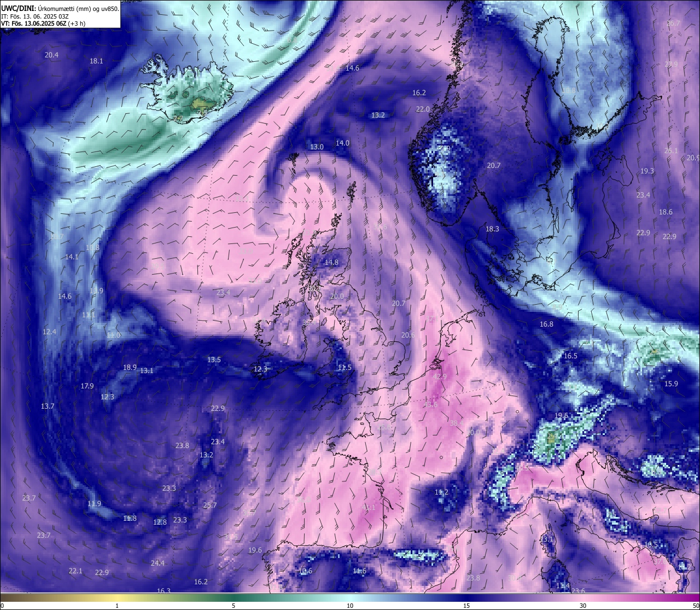Click the 20.4 value label
The width and height of the screenshot is (700, 610).
pyautogui.click(x=51, y=55)
